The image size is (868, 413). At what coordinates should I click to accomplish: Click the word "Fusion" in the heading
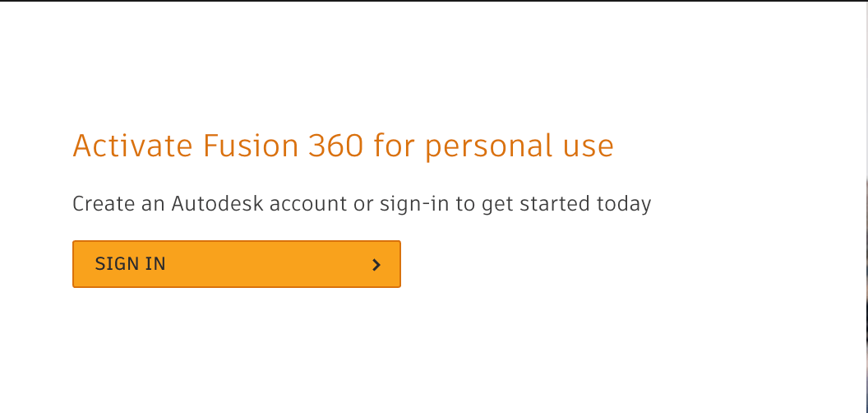click(x=245, y=146)
